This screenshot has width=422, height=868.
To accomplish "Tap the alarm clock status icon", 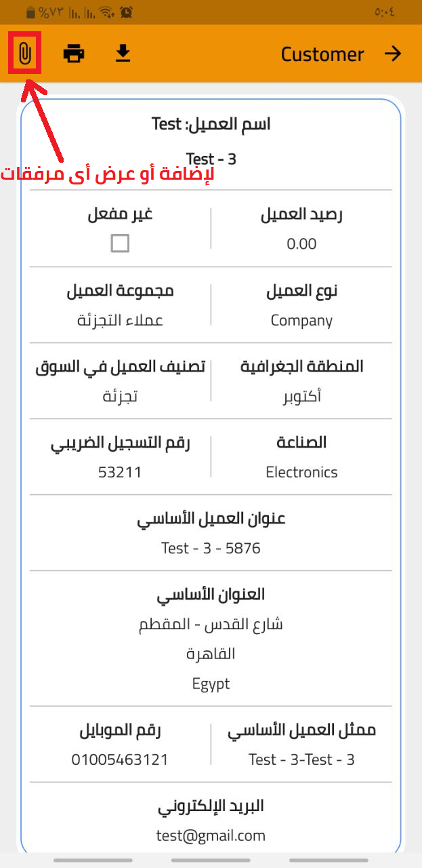I will (x=125, y=12).
